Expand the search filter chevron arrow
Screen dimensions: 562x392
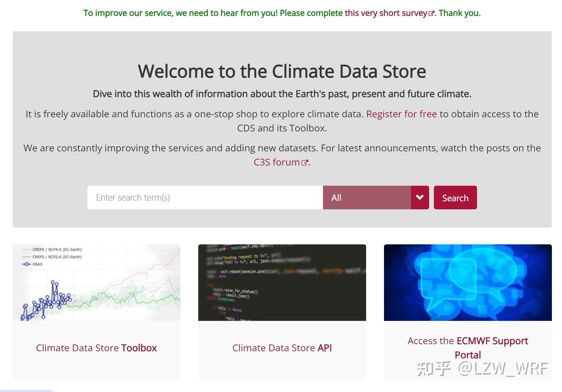[x=420, y=198]
